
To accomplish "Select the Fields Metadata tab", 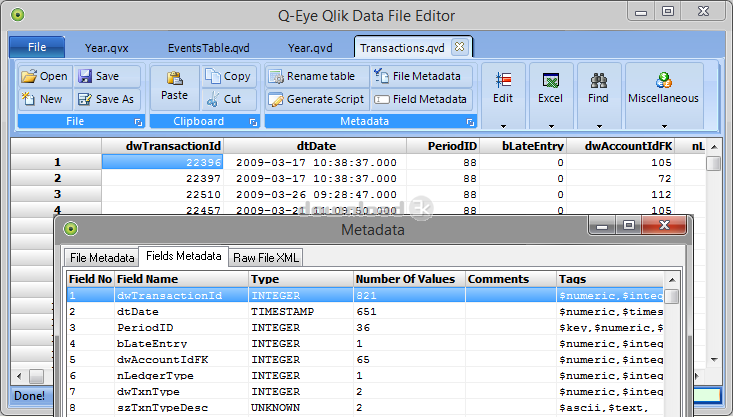I will tap(184, 256).
